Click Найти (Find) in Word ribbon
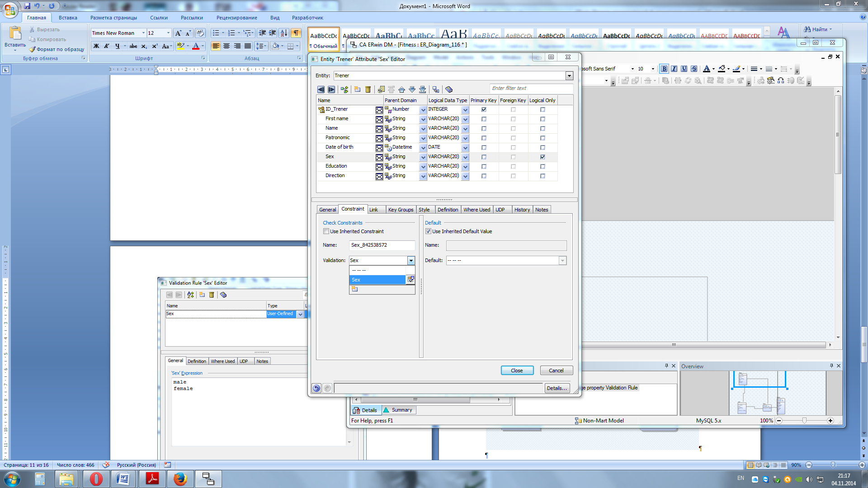 pos(817,29)
